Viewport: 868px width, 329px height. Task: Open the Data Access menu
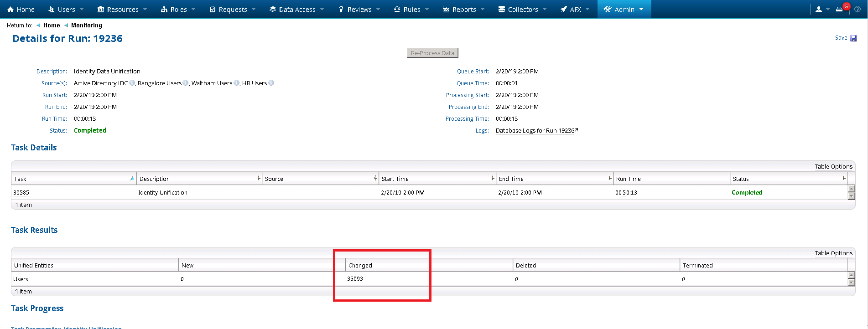pos(296,9)
